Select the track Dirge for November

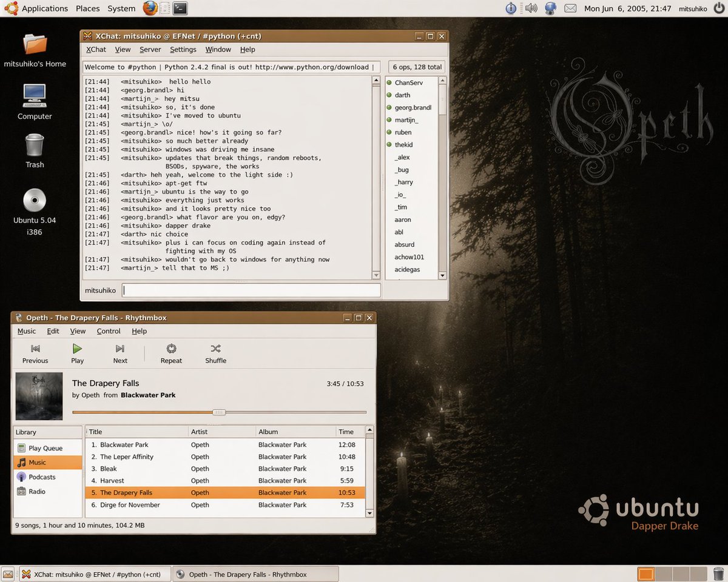225,505
